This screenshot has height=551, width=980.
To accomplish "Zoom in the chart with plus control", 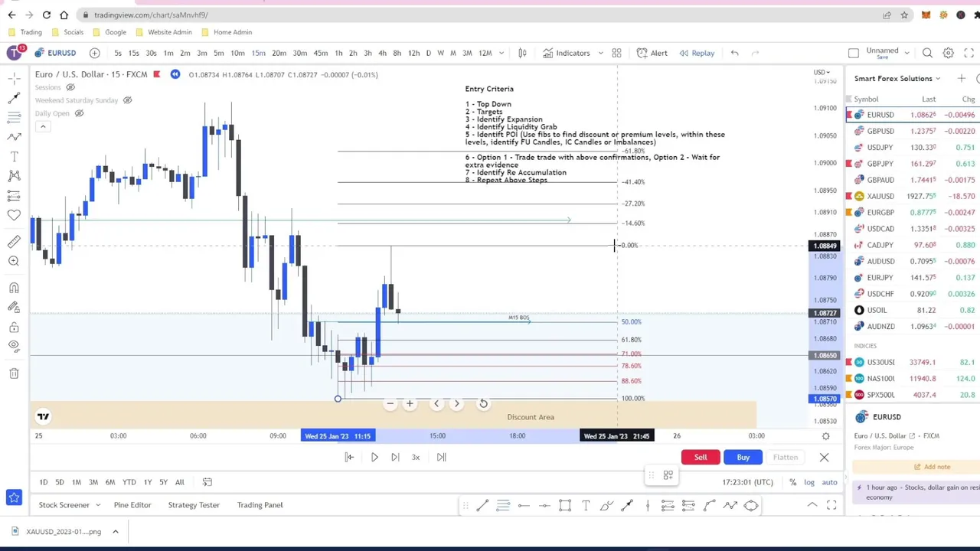I will (410, 403).
